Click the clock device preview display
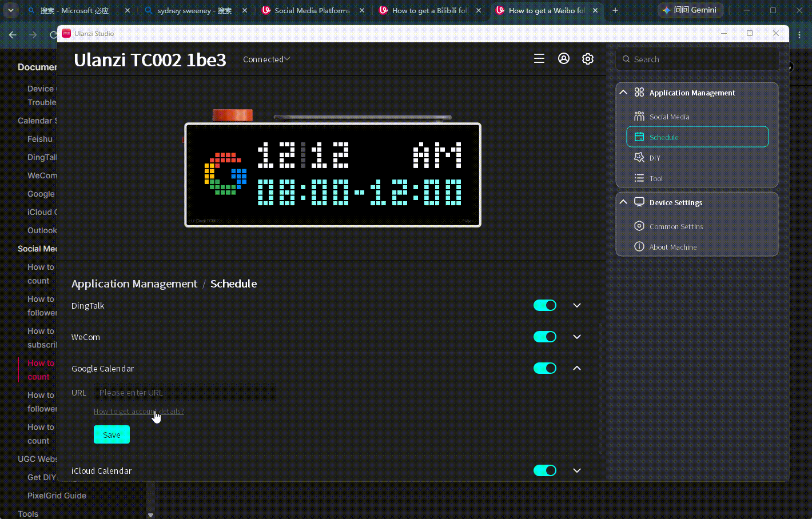812x519 pixels. coord(333,175)
